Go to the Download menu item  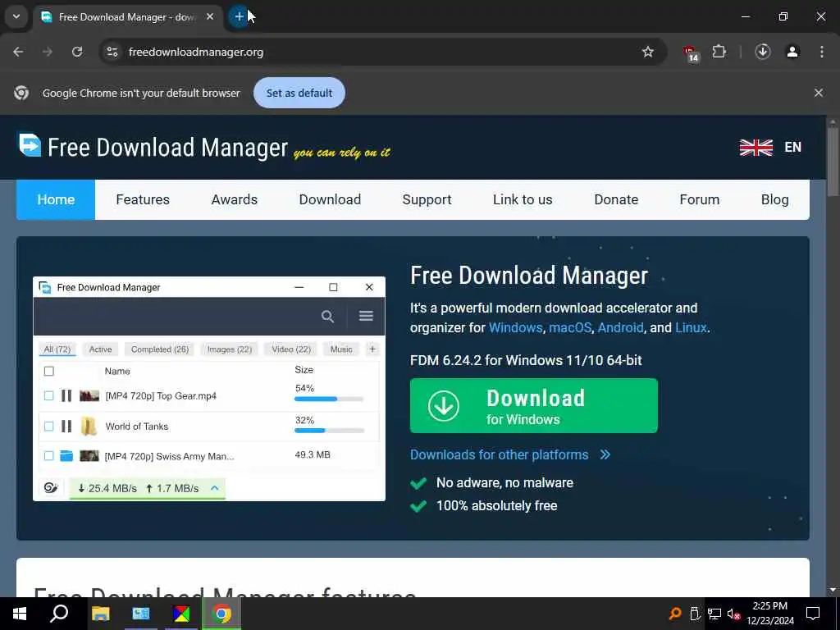330,200
